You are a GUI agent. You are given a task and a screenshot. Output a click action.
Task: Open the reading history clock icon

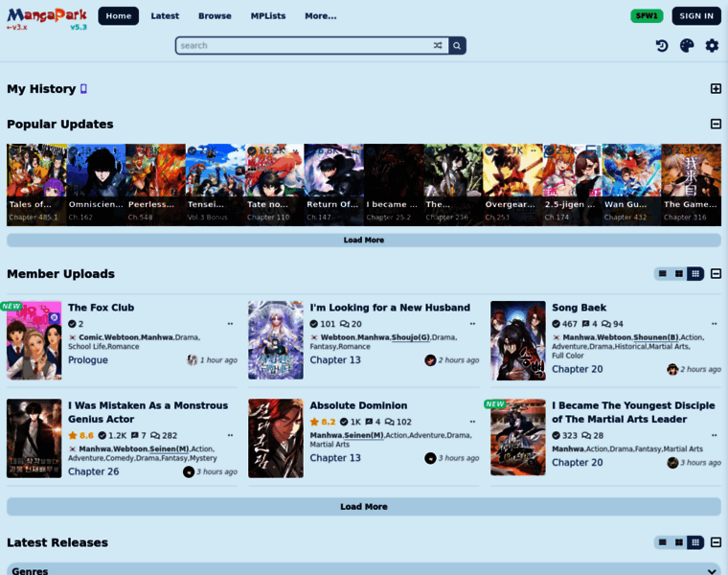tap(662, 45)
